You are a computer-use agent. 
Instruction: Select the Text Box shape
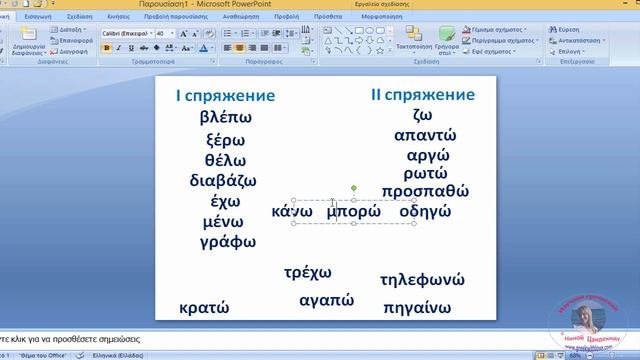pos(327,31)
